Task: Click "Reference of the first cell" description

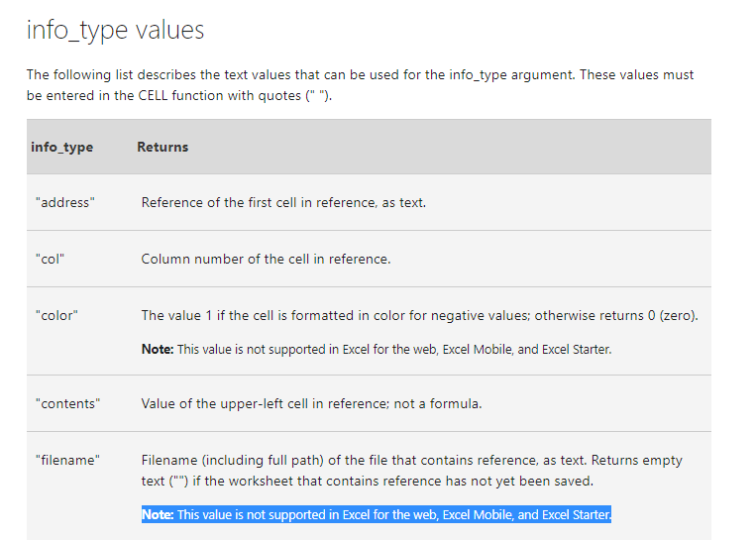Action: click(283, 202)
